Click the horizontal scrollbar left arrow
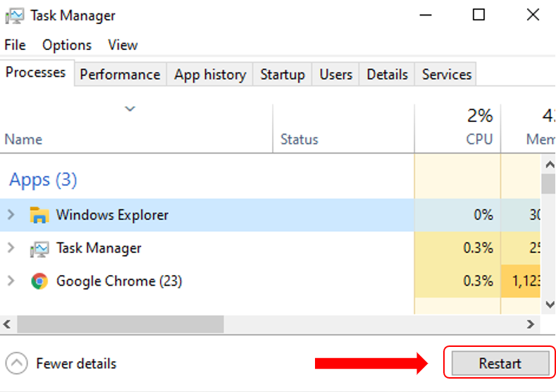Screen dimensions: 556x392 (x=7, y=324)
